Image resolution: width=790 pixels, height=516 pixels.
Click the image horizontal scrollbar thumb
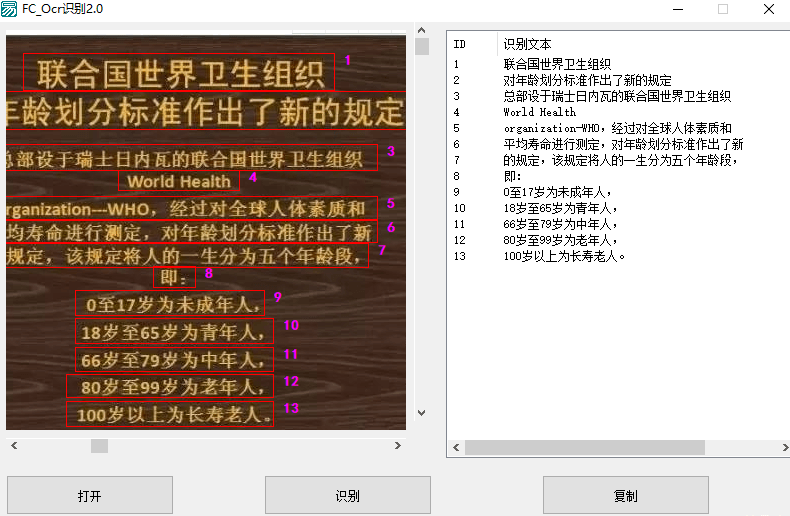[99, 445]
